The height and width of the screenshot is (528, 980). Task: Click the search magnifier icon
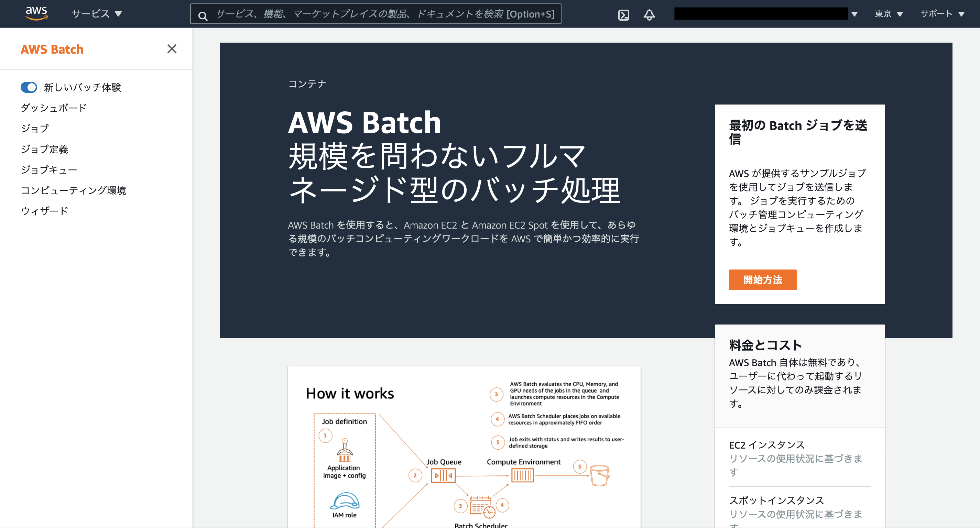point(203,15)
